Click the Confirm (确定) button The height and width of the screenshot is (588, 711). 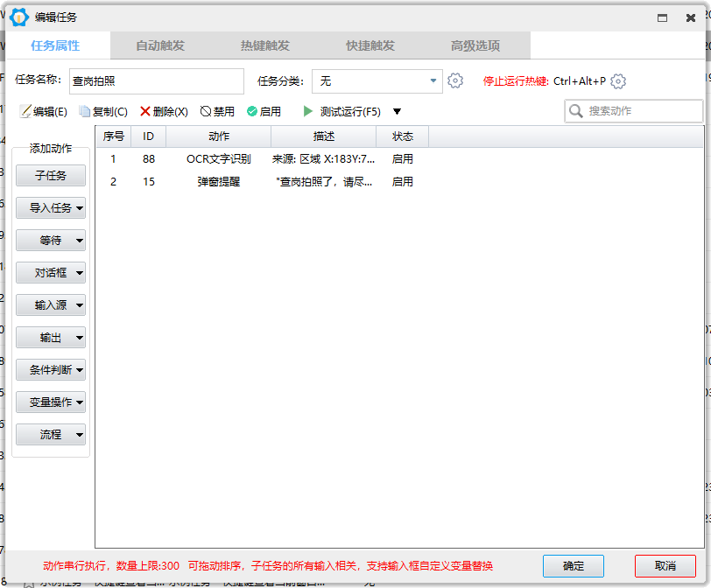tap(574, 566)
